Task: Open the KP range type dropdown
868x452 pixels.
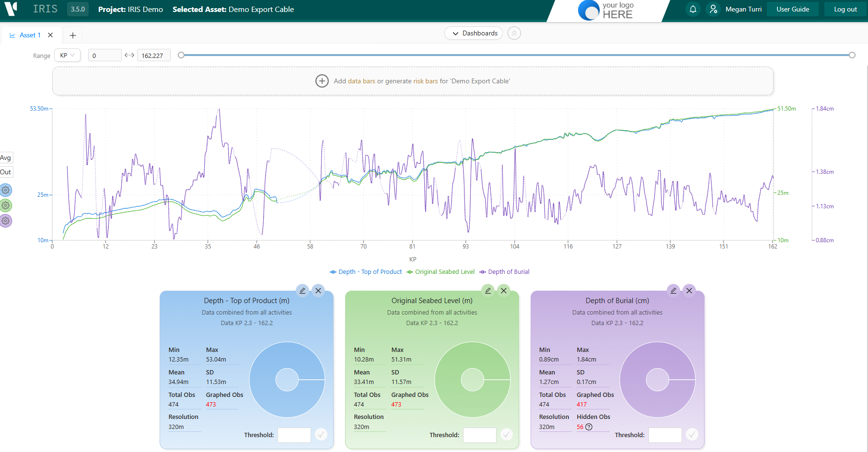Action: point(68,55)
